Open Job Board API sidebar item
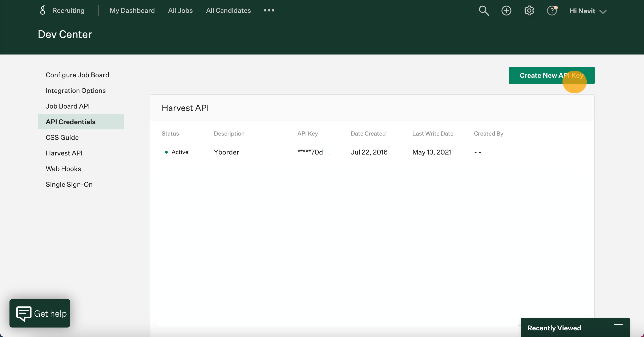This screenshot has height=337, width=644. 68,106
